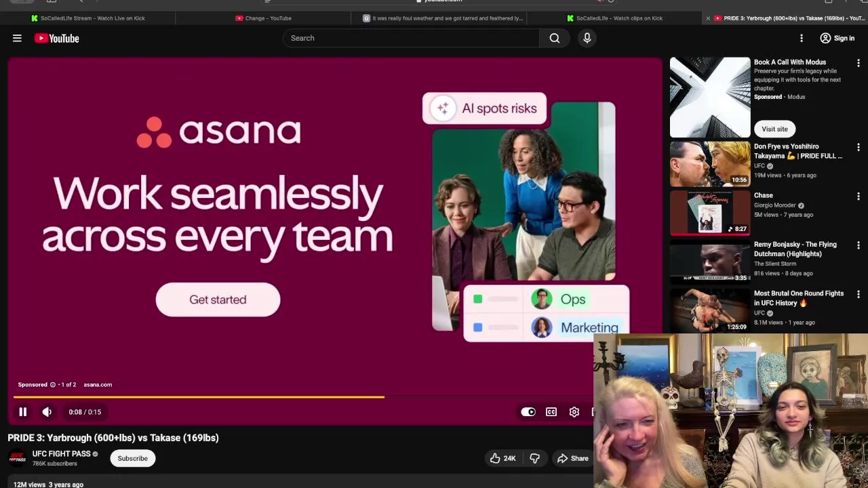Open the UFC FIGHT PASS channel name
868x488 pixels.
[x=61, y=454]
